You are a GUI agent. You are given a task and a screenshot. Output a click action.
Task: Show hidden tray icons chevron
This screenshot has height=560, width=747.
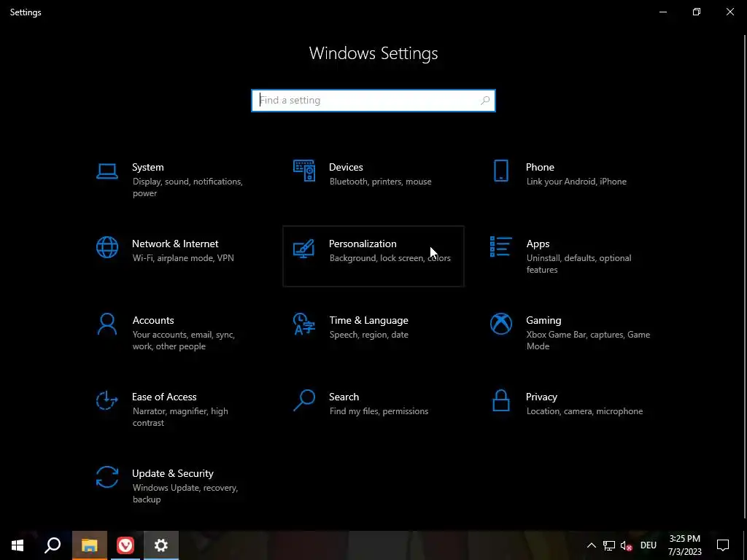(x=591, y=545)
